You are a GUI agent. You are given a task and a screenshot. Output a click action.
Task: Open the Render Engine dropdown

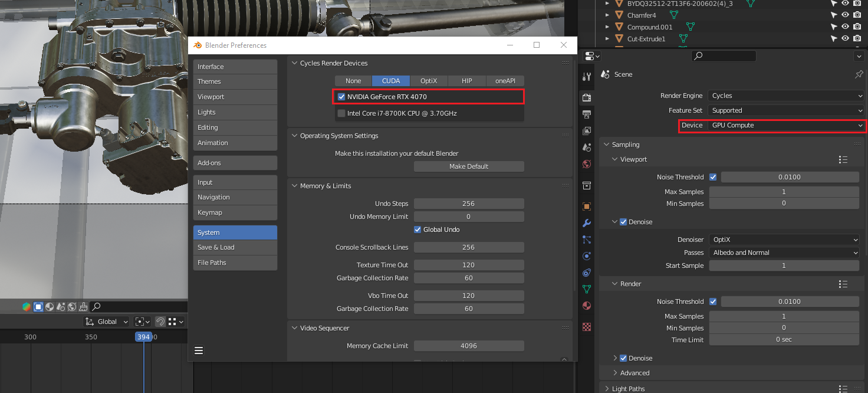[x=787, y=96]
